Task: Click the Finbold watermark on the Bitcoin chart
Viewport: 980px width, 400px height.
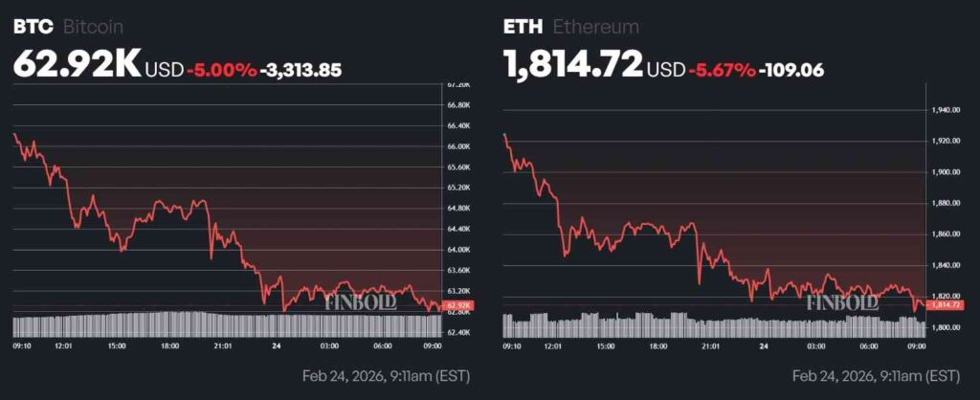Action: 361,302
